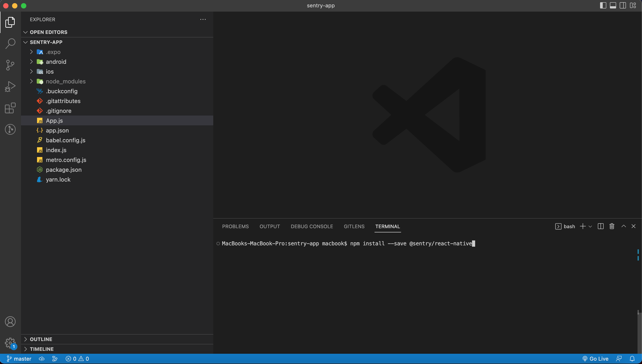Select the Terminal tab
This screenshot has height=364, width=642.
387,226
